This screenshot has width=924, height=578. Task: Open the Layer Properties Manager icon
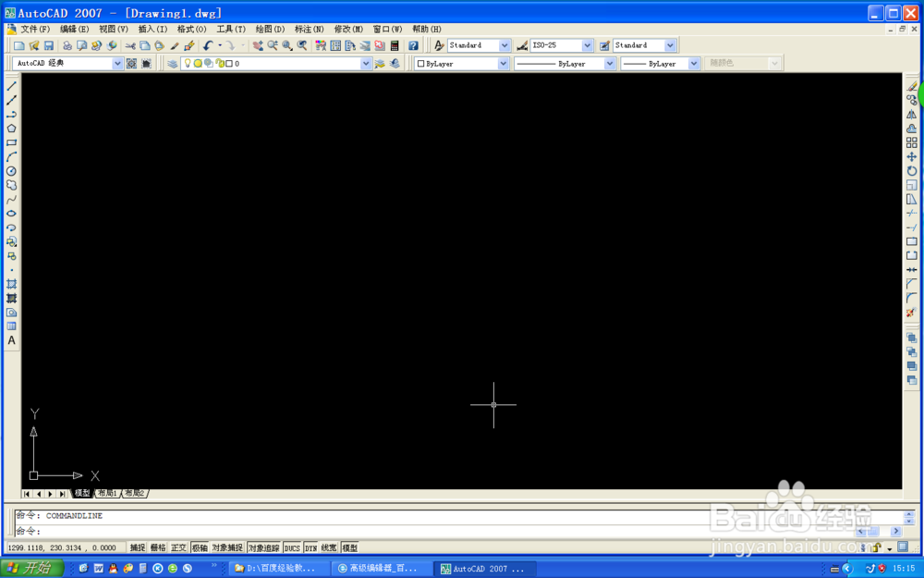172,63
